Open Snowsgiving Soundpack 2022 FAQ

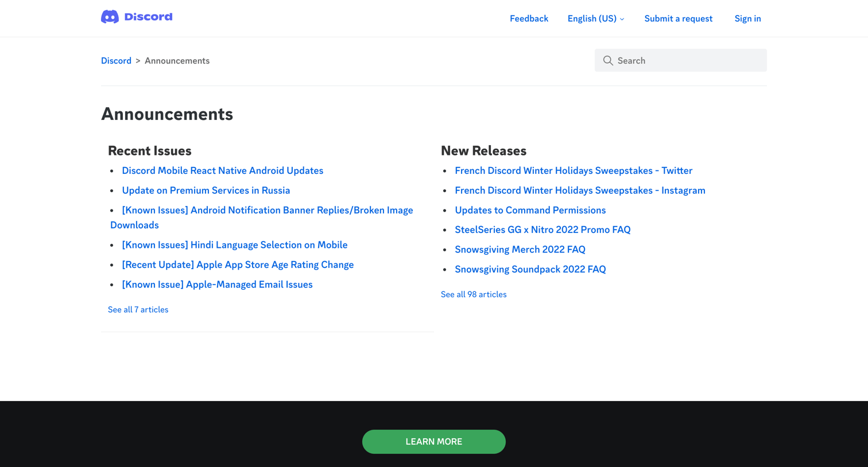pos(530,269)
